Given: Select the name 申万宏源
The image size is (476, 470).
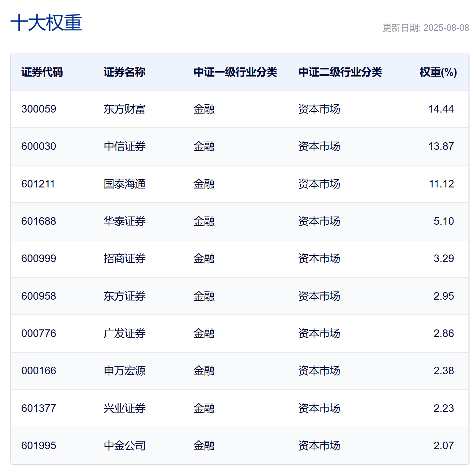Looking at the screenshot, I should (x=124, y=371).
